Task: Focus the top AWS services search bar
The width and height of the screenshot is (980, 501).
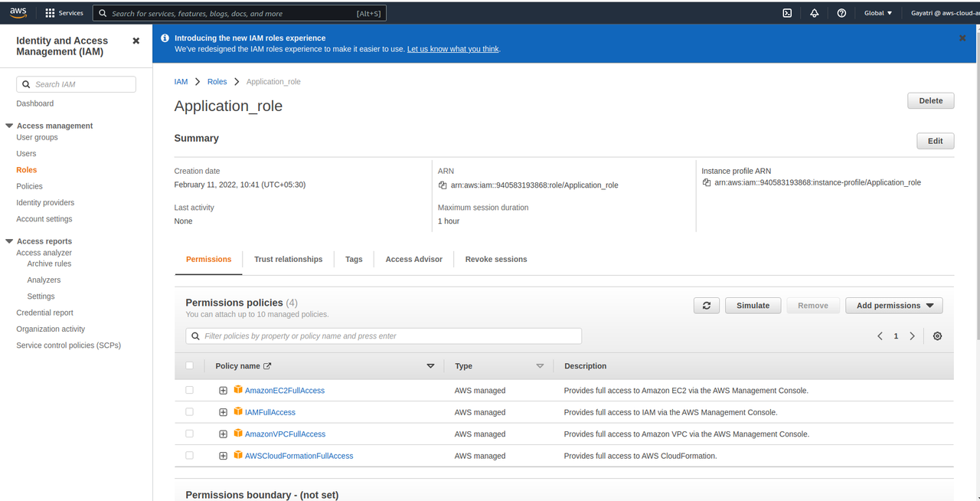Action: click(240, 13)
